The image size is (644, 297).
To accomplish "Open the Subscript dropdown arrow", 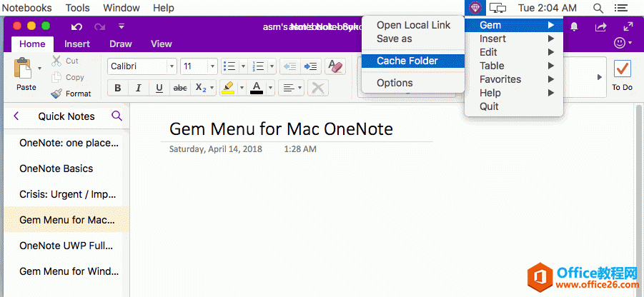I will point(212,88).
